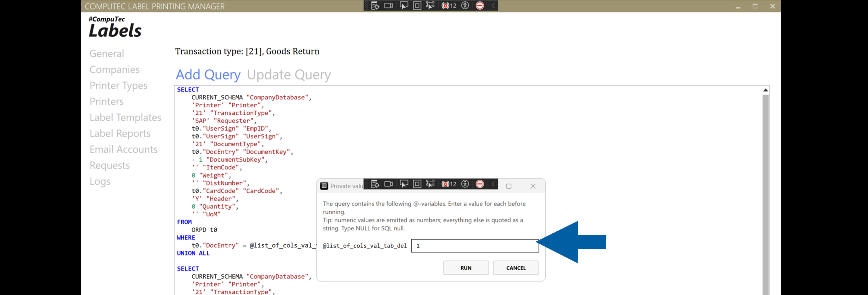868x295 pixels.
Task: Click UNION ALL in the query
Action: point(193,253)
